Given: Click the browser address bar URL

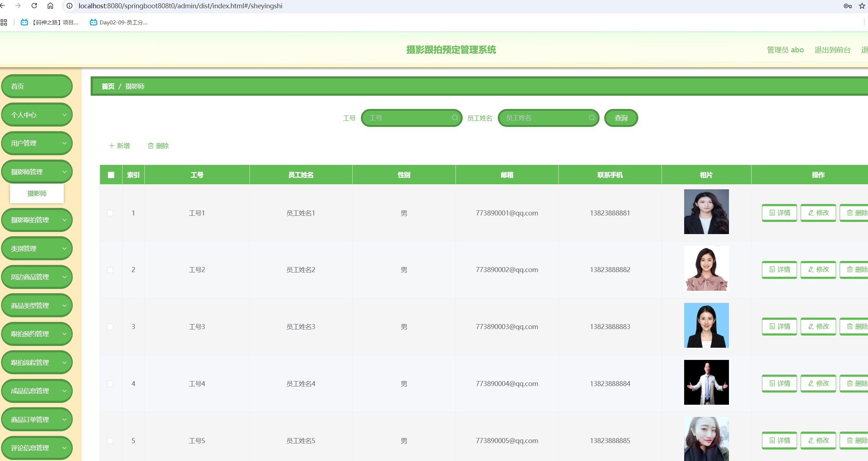Looking at the screenshot, I should [x=180, y=6].
